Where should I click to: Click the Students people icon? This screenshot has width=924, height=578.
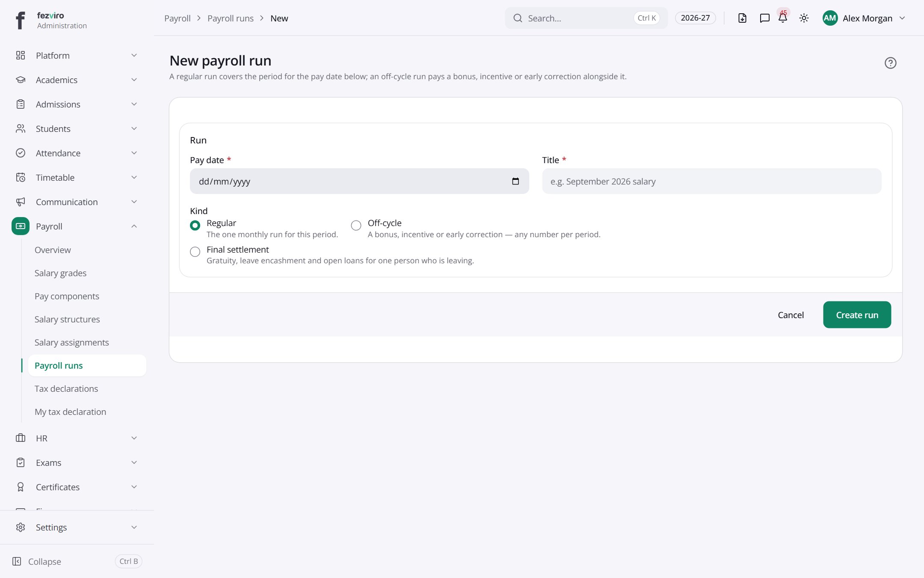coord(21,128)
